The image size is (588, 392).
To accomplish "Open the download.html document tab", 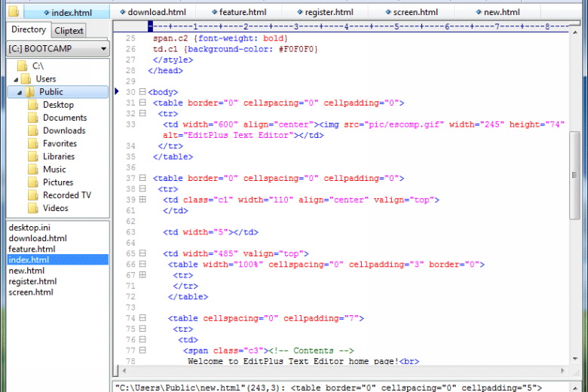I will (x=152, y=12).
